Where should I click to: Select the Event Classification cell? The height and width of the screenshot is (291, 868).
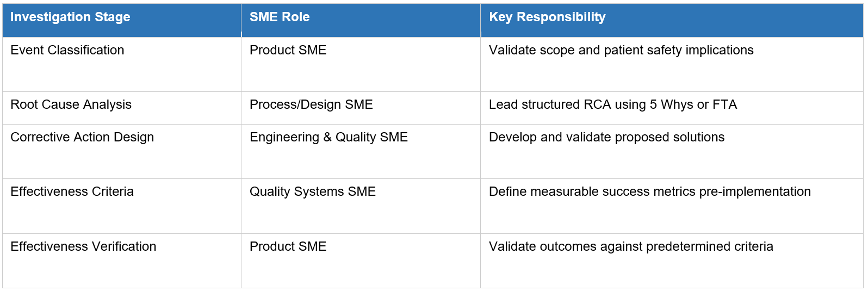pyautogui.click(x=122, y=64)
